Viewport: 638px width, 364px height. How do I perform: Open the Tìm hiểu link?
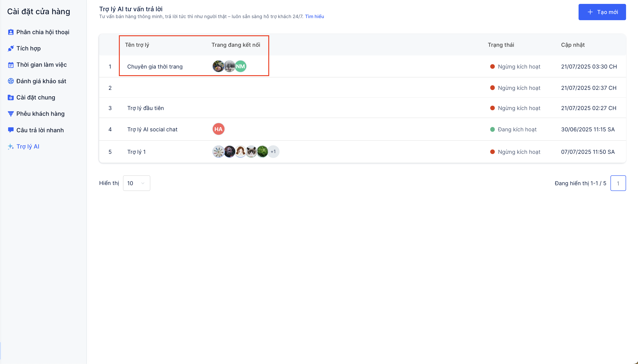click(x=314, y=17)
